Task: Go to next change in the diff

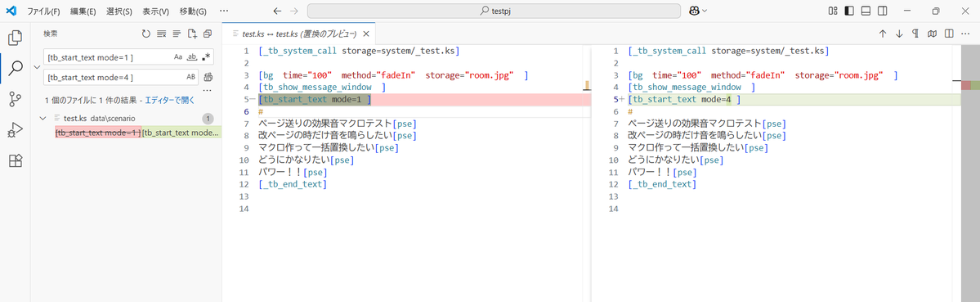Action: click(899, 34)
